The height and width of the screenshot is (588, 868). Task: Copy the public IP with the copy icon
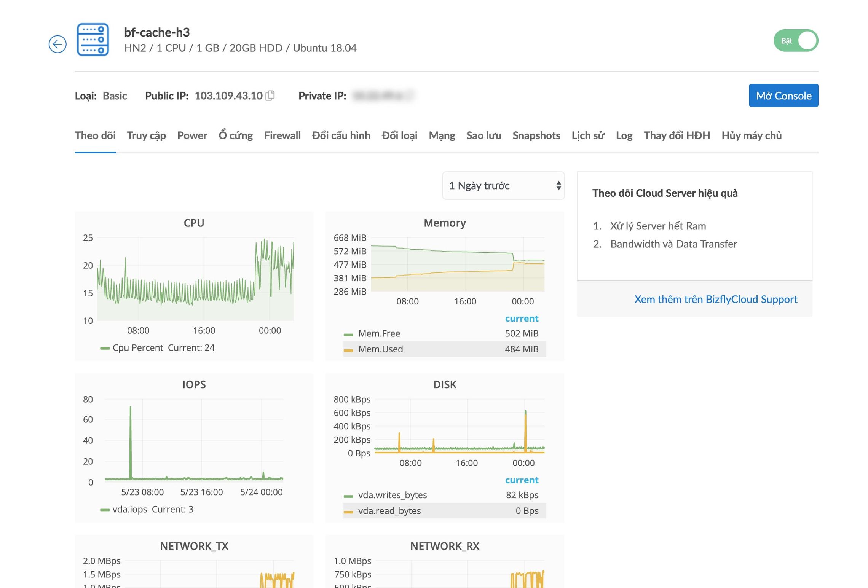[x=270, y=96]
